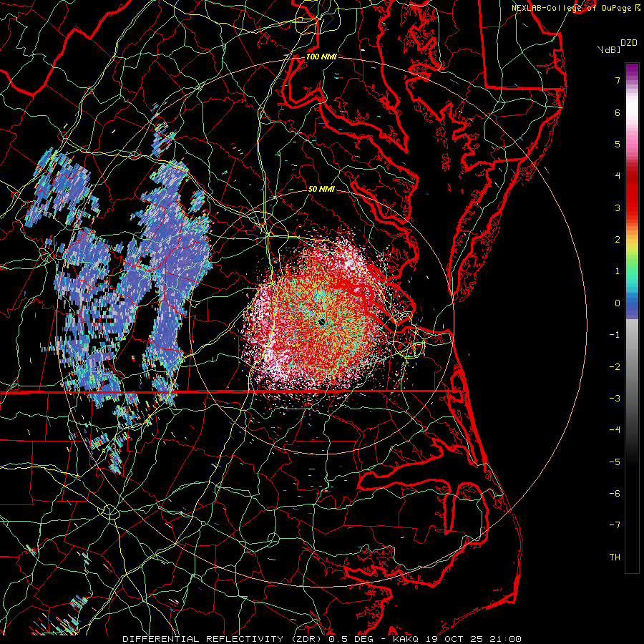Click the 50 NMI range ring label
This screenshot has height=644, width=644.
click(321, 189)
